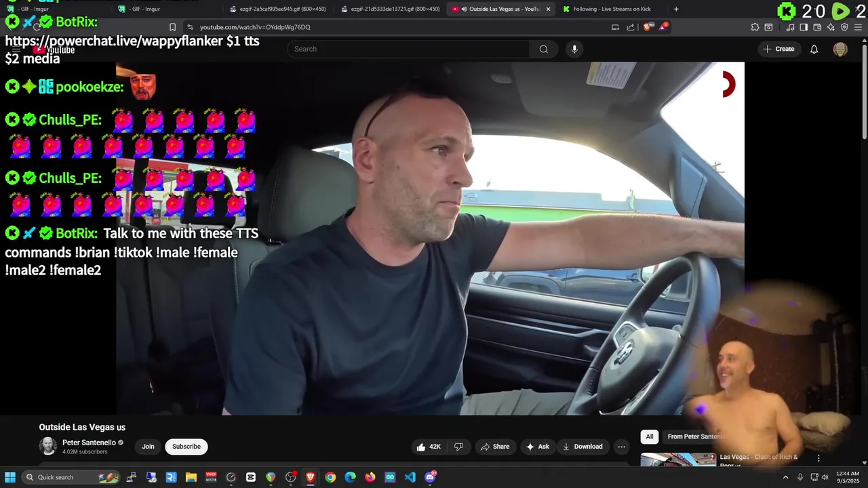Viewport: 868px width, 488px height.
Task: Open the browser extensions puzzle icon
Action: tap(755, 27)
